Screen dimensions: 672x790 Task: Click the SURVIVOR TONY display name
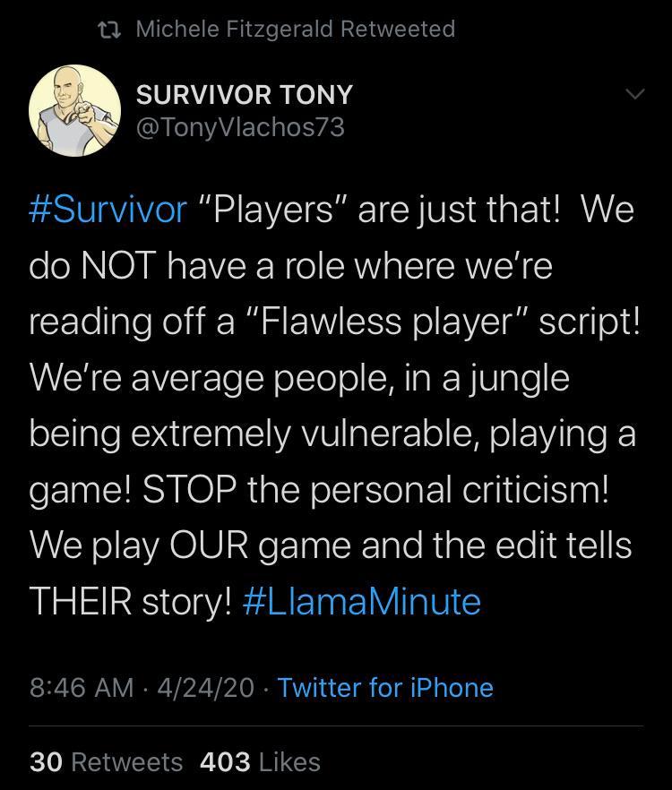tap(245, 93)
